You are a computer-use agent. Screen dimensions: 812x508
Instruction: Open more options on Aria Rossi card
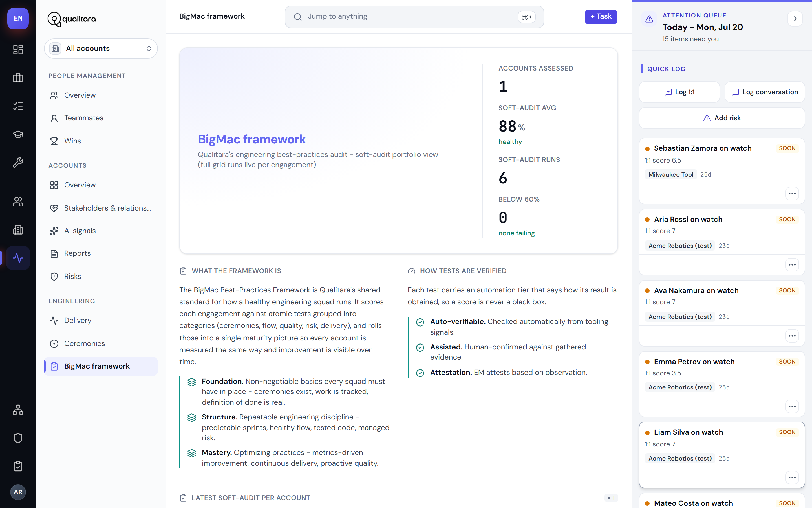[792, 265]
